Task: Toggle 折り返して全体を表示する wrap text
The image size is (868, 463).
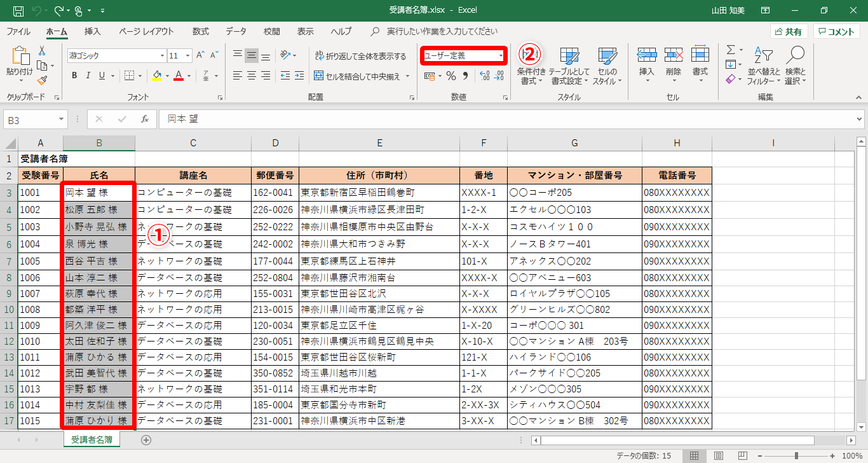Action: pyautogui.click(x=360, y=56)
